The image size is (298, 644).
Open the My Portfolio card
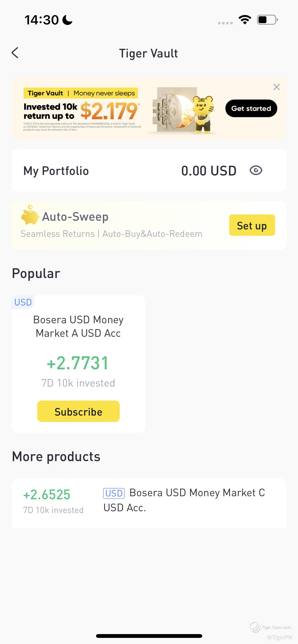click(x=149, y=170)
